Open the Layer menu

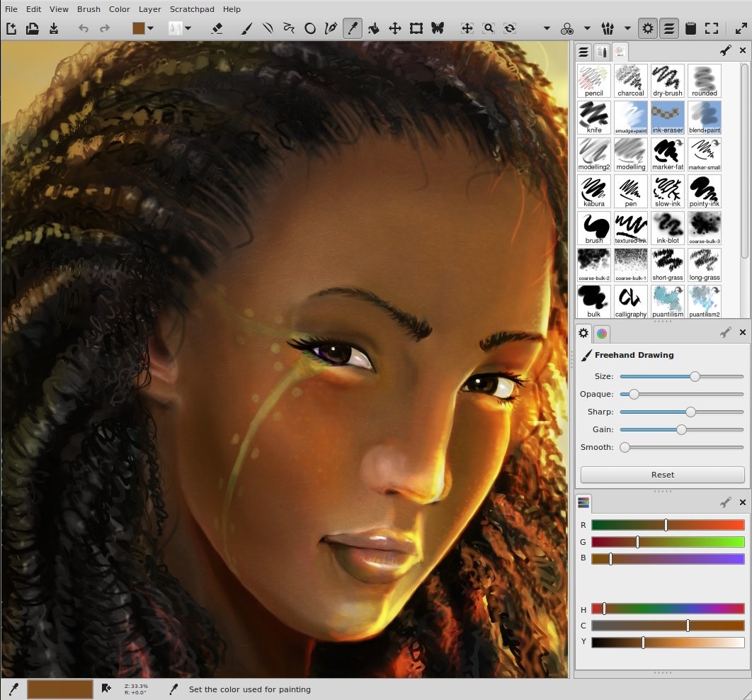pyautogui.click(x=149, y=9)
